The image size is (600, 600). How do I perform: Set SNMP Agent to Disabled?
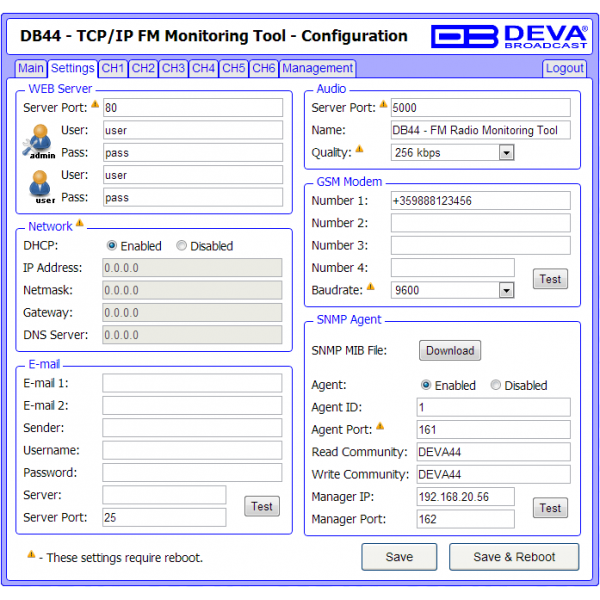(x=496, y=385)
